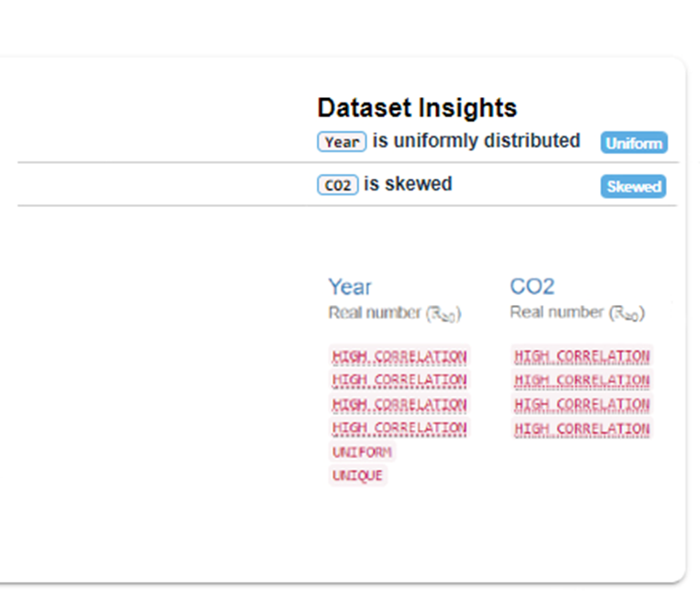Click the UNIFORM alert under Year
The image size is (700, 592).
(x=362, y=452)
